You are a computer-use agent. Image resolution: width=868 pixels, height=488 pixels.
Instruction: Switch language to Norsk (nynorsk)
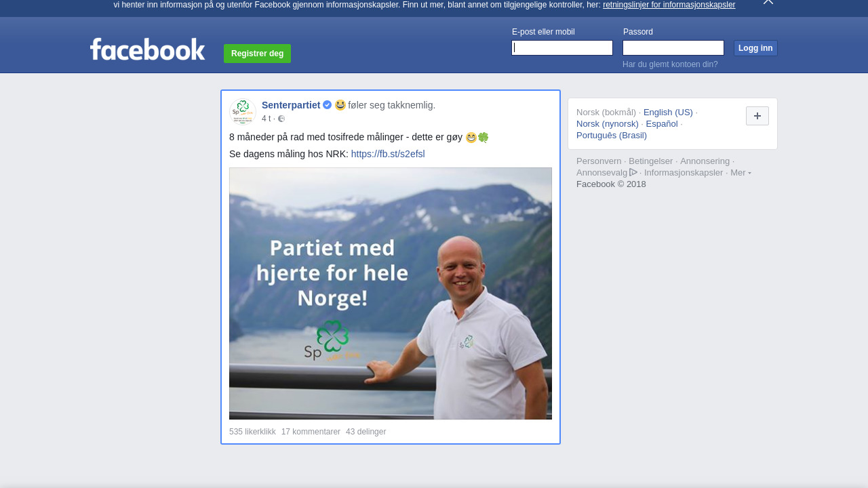point(608,124)
